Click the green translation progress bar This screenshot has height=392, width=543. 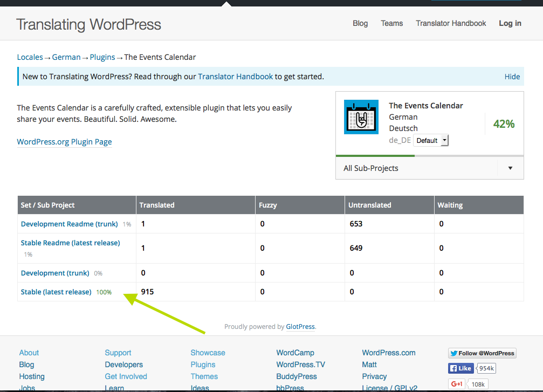[375, 156]
